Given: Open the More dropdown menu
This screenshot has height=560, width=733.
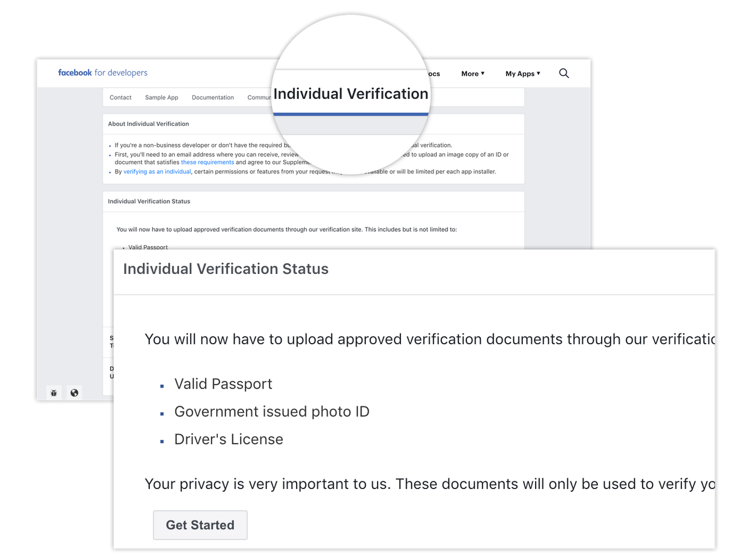Looking at the screenshot, I should (x=471, y=73).
